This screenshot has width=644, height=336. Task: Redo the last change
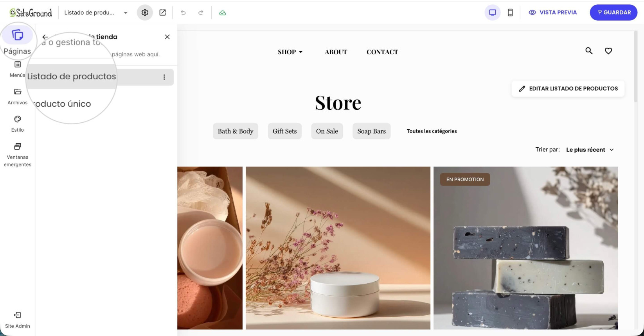(x=201, y=13)
